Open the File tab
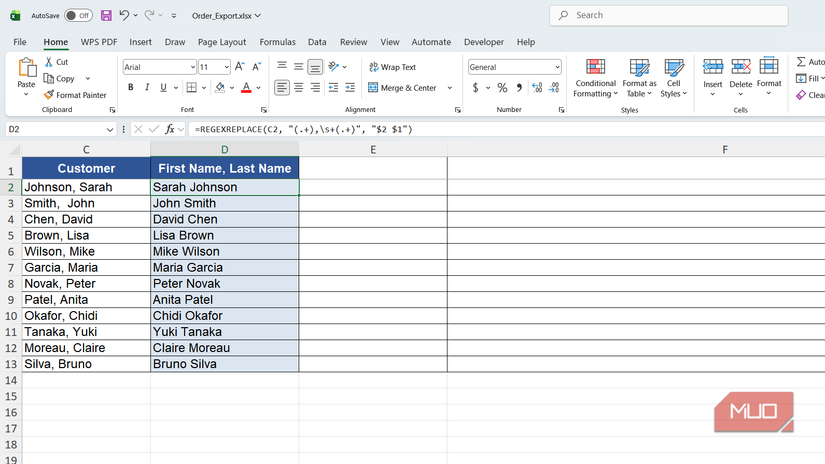Image resolution: width=825 pixels, height=464 pixels. [x=20, y=42]
